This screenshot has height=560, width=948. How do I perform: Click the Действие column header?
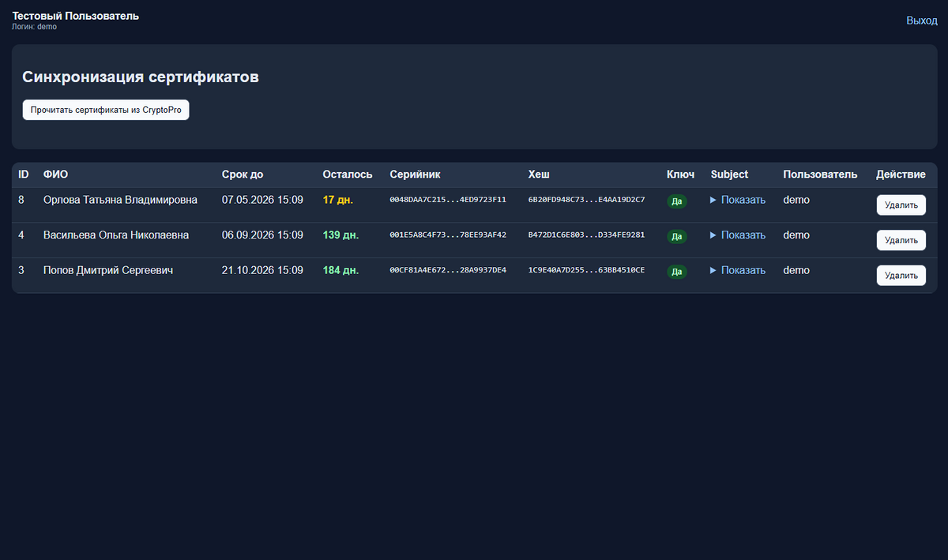click(901, 174)
